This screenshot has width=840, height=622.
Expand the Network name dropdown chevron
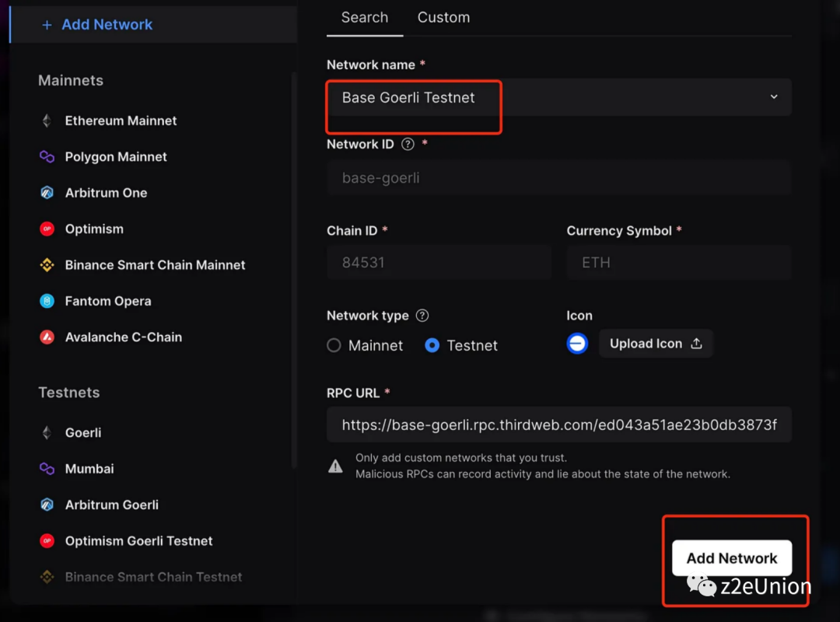tap(774, 97)
